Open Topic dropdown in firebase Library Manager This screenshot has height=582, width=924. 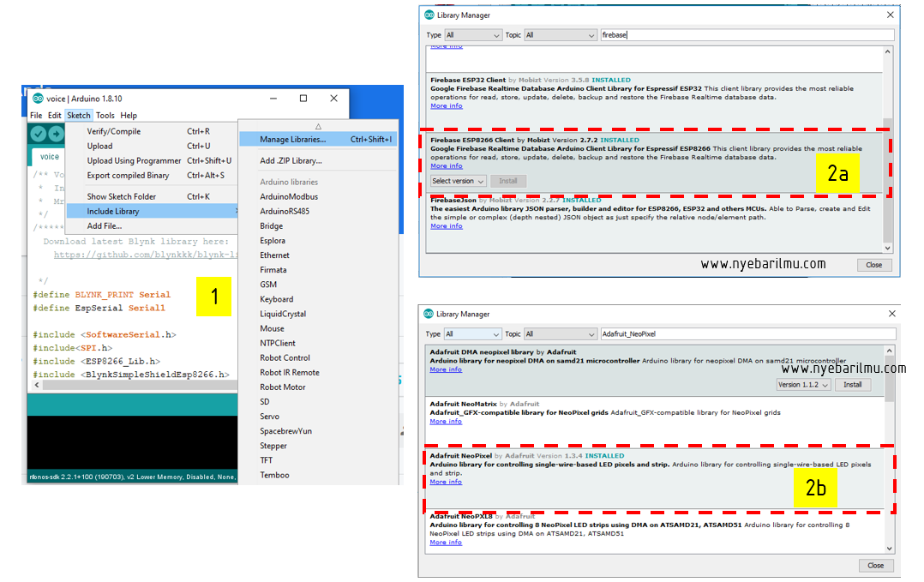(x=561, y=35)
